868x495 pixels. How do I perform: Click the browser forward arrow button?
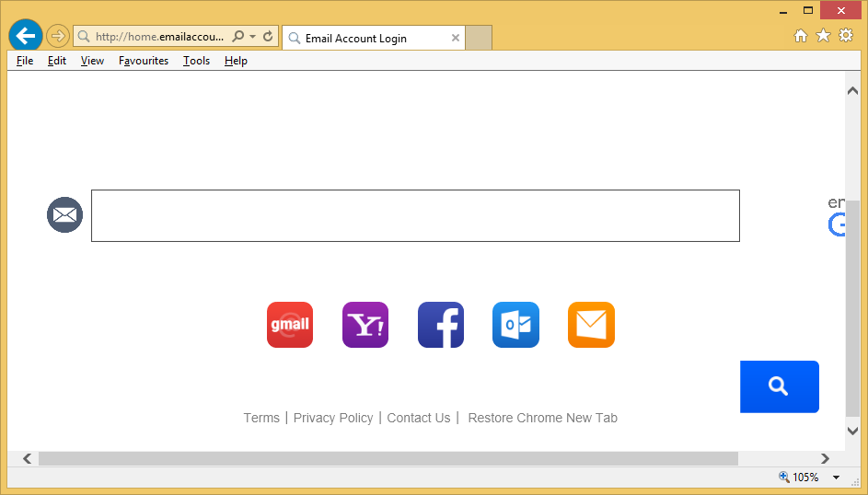tap(58, 37)
